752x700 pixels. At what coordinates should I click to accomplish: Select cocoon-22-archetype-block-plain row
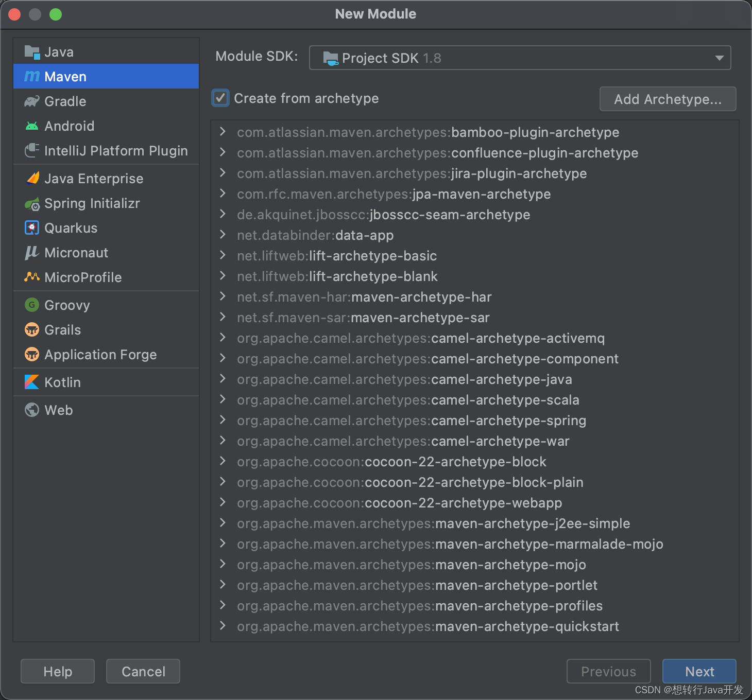point(475,482)
